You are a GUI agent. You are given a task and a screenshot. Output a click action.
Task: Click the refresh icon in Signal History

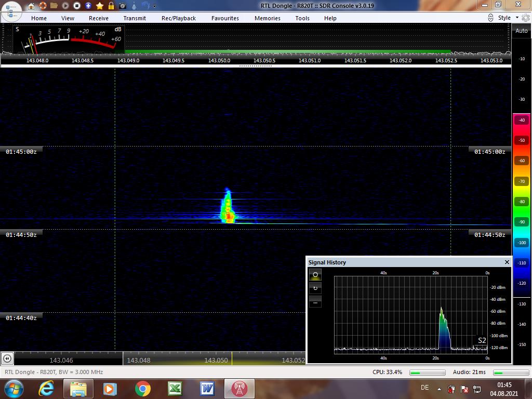tap(315, 288)
